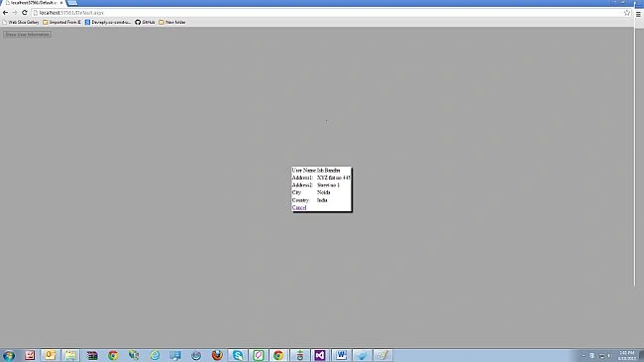Open the Imported From IE bookmarks folder
This screenshot has width=644, height=362.
[62, 22]
